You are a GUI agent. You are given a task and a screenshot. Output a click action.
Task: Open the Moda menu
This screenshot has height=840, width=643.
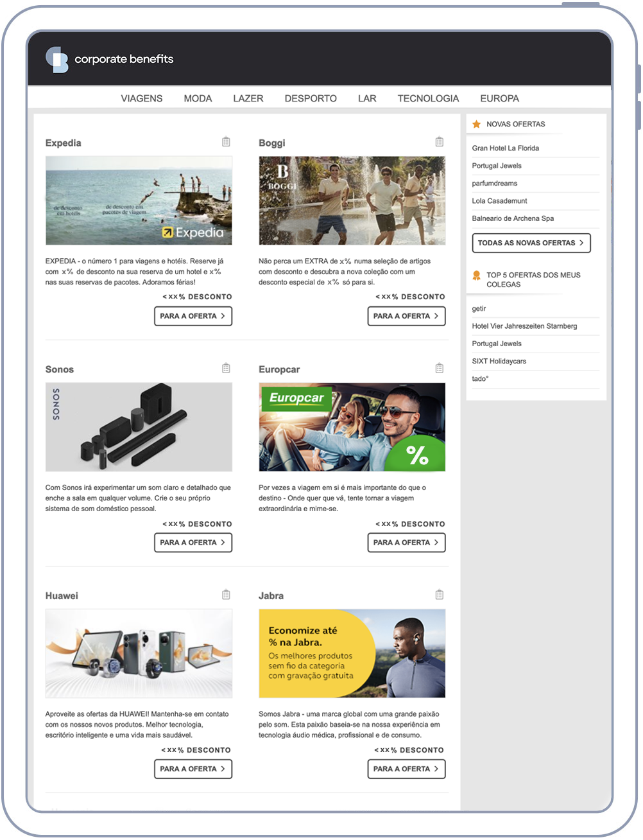click(x=198, y=98)
